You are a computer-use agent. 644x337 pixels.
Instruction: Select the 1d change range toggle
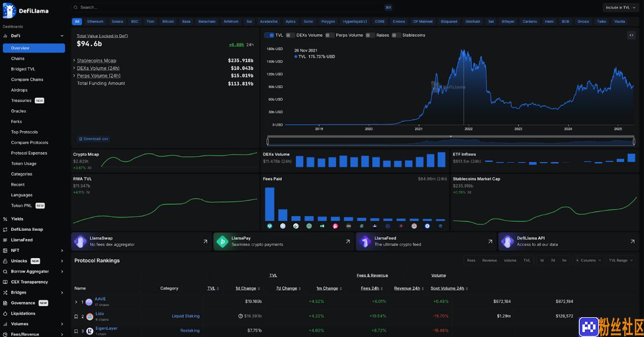(542, 260)
